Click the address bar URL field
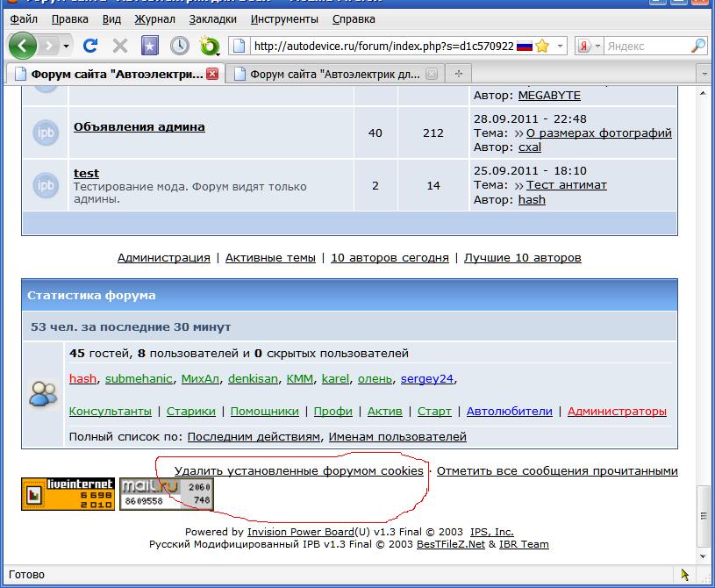 tap(383, 46)
